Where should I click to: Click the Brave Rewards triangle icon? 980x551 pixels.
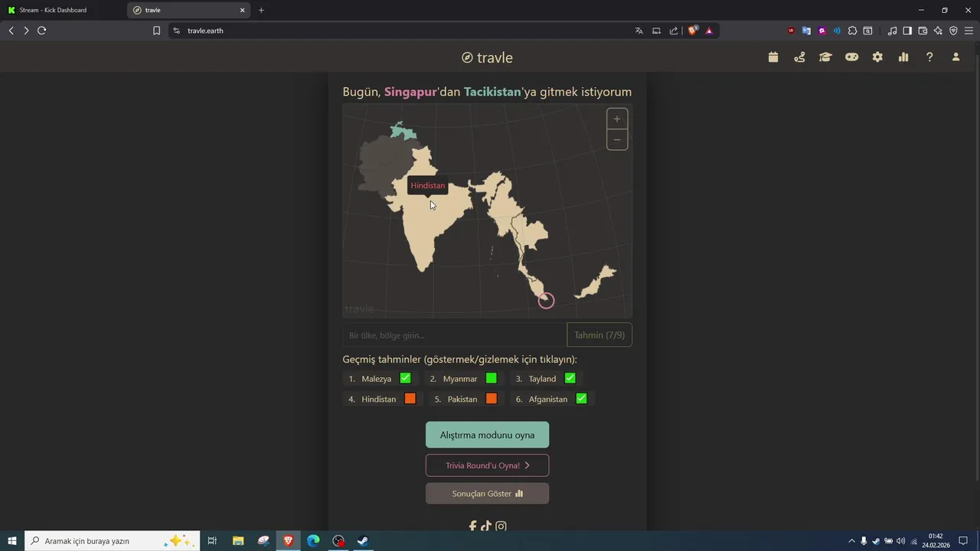click(x=709, y=31)
